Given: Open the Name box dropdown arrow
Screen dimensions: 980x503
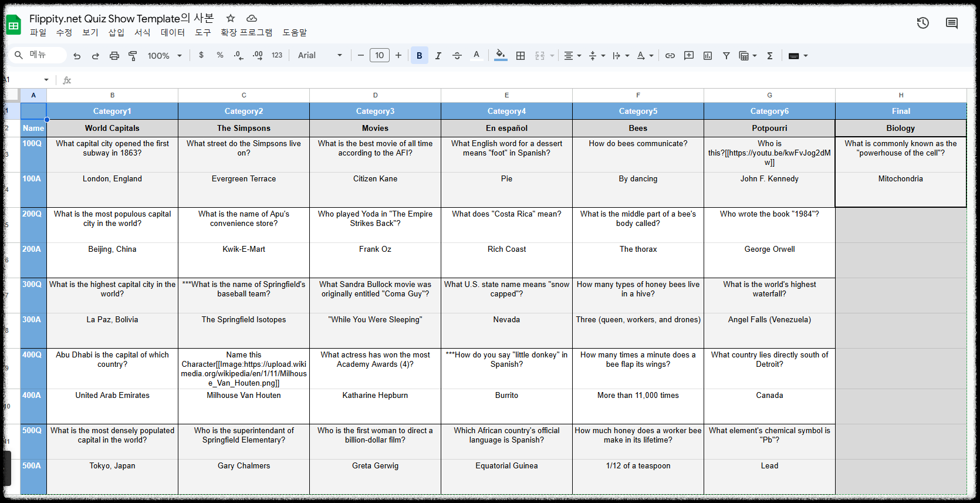Looking at the screenshot, I should (x=46, y=80).
